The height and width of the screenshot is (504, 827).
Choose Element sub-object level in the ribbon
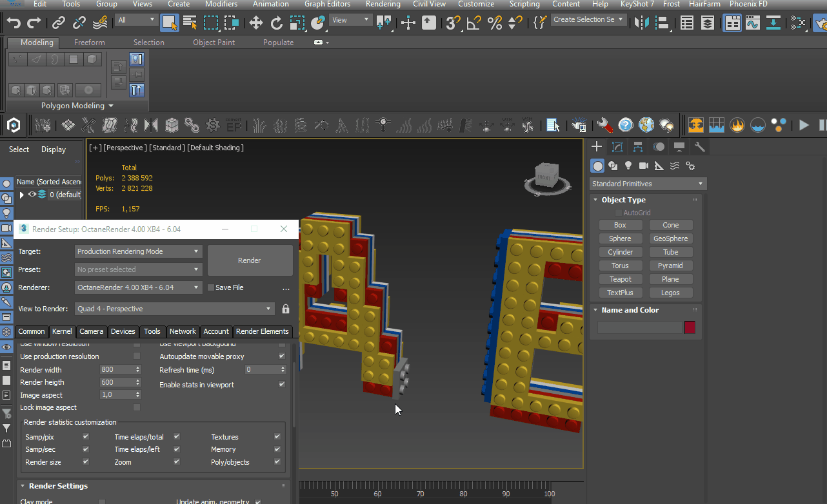[x=92, y=59]
